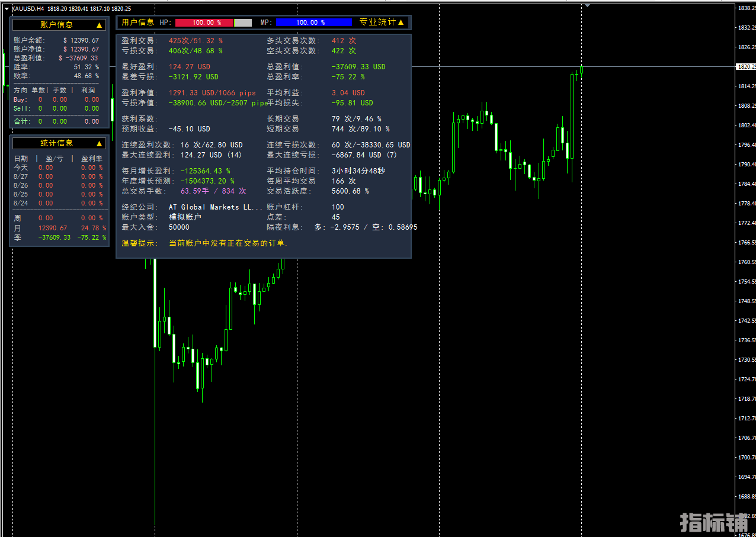The image size is (756, 537).
Task: Collapse 专业统计 using its yellow triangle
Action: click(401, 22)
